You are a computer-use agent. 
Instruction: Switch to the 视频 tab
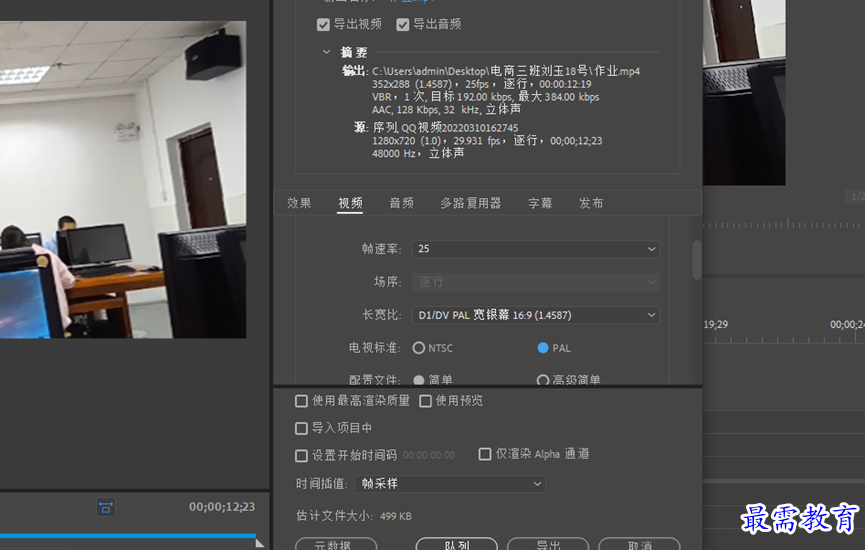coord(350,203)
